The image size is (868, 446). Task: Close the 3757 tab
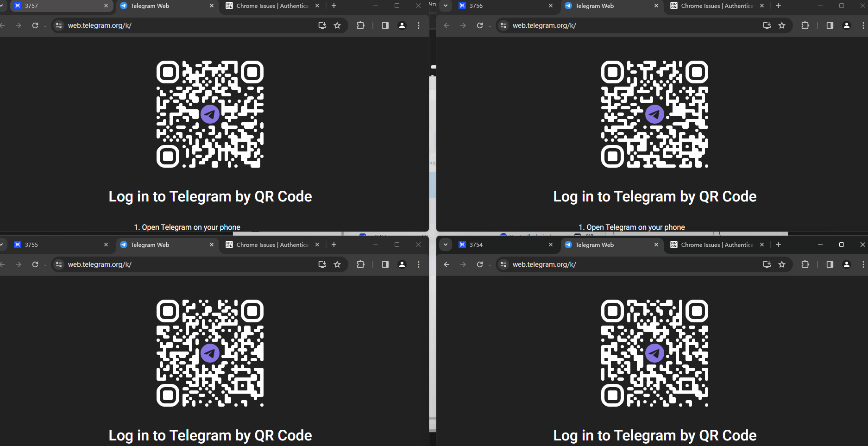106,6
